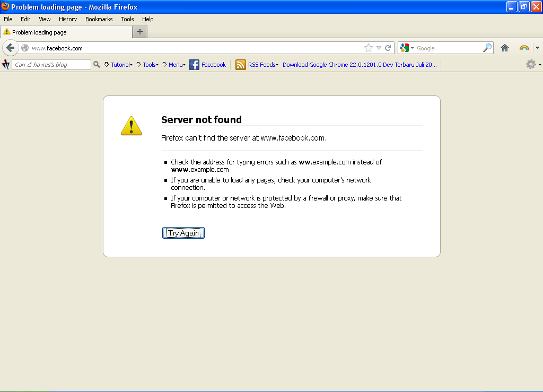Reload the page with the refresh icon

[x=388, y=48]
